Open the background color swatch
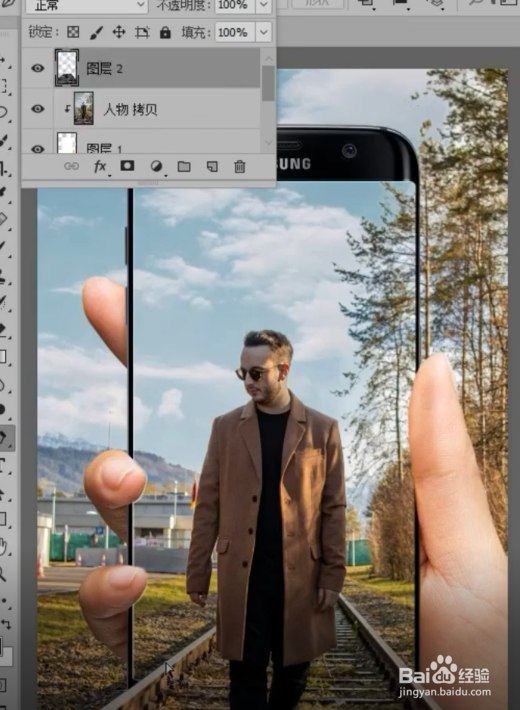The image size is (520, 710). pos(8,657)
